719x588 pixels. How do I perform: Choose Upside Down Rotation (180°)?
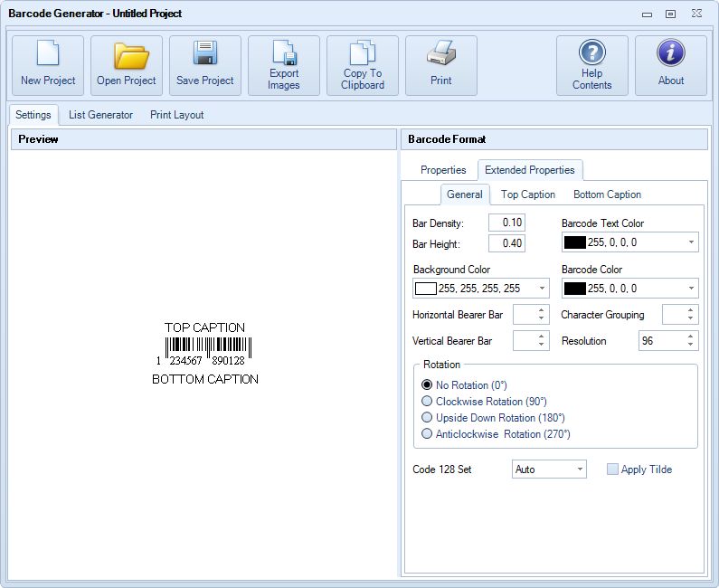coord(428,418)
